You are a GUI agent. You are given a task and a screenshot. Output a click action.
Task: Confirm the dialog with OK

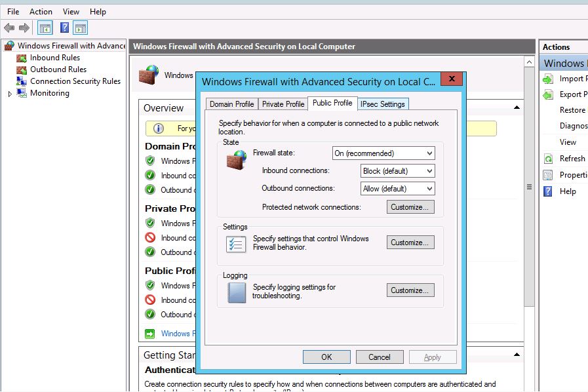(326, 357)
